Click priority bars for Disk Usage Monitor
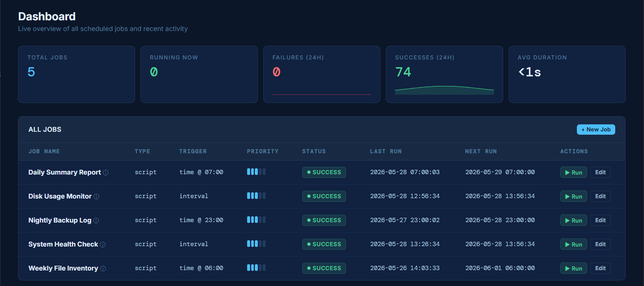 coord(256,196)
